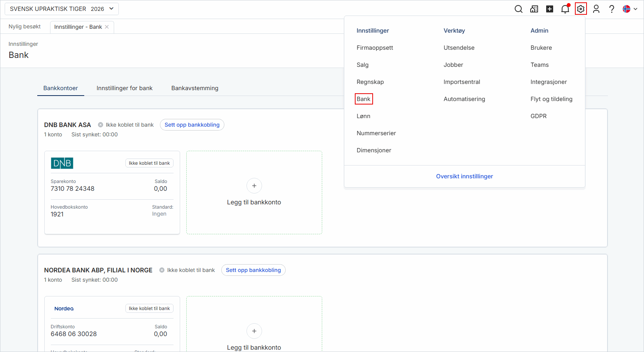
Task: Close the Innstillinger - Bank tab
Action: click(107, 27)
